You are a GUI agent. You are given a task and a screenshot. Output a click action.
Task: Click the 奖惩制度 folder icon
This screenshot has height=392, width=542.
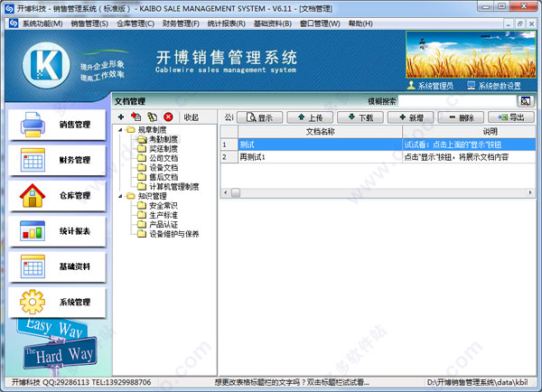coord(142,149)
